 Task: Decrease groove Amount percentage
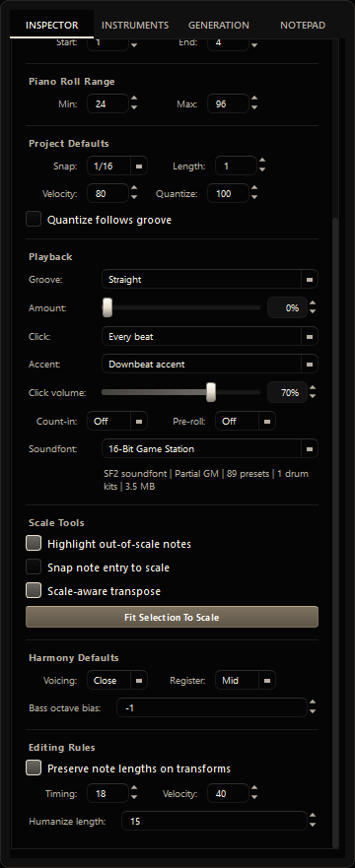coord(313,311)
